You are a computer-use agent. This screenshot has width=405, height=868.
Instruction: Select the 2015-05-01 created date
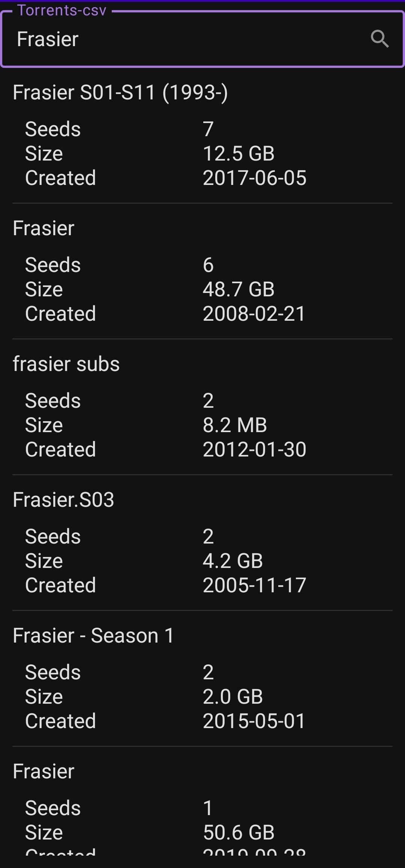coord(254,721)
